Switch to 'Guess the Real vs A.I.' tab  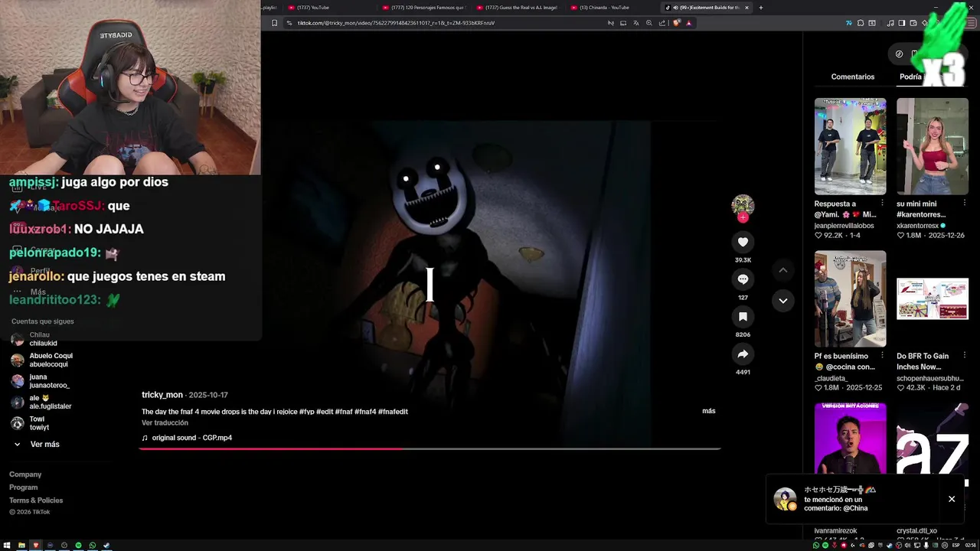coord(518,8)
